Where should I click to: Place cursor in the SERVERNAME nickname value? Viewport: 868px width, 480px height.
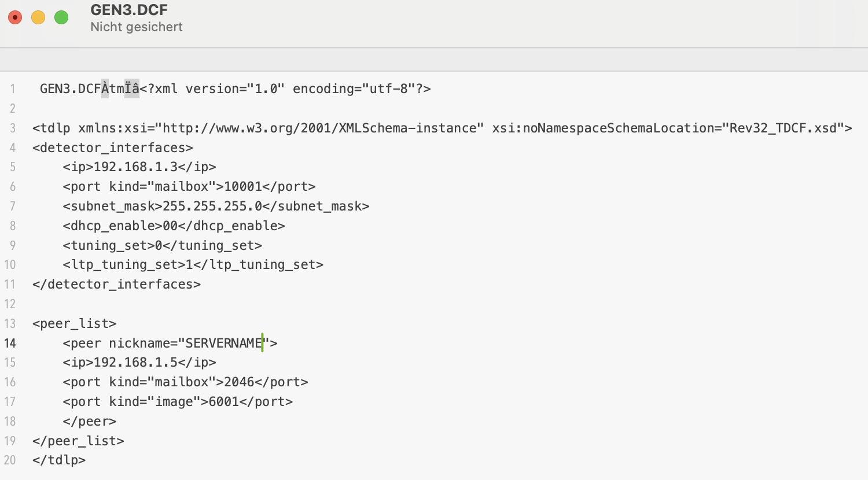click(x=223, y=344)
